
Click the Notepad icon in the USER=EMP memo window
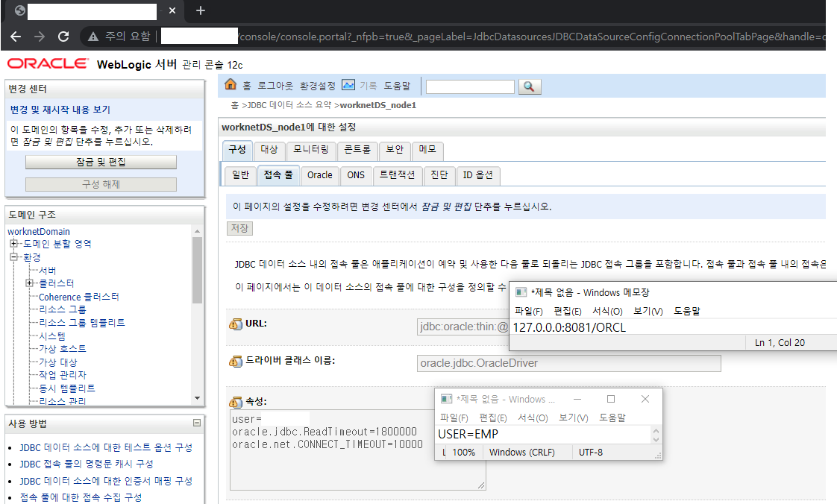click(446, 399)
